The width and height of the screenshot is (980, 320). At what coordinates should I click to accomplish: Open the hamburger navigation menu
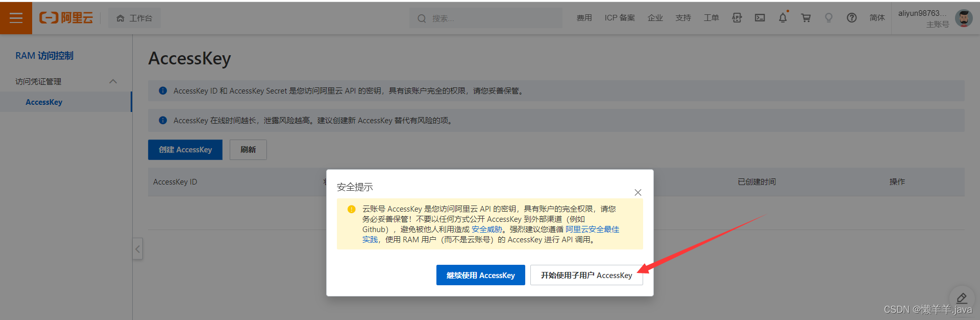pos(16,18)
